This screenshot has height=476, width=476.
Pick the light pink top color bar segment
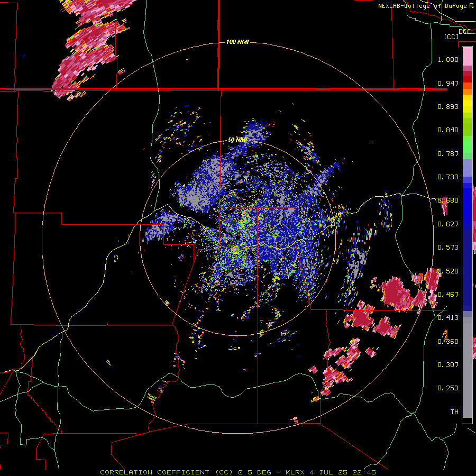(467, 56)
